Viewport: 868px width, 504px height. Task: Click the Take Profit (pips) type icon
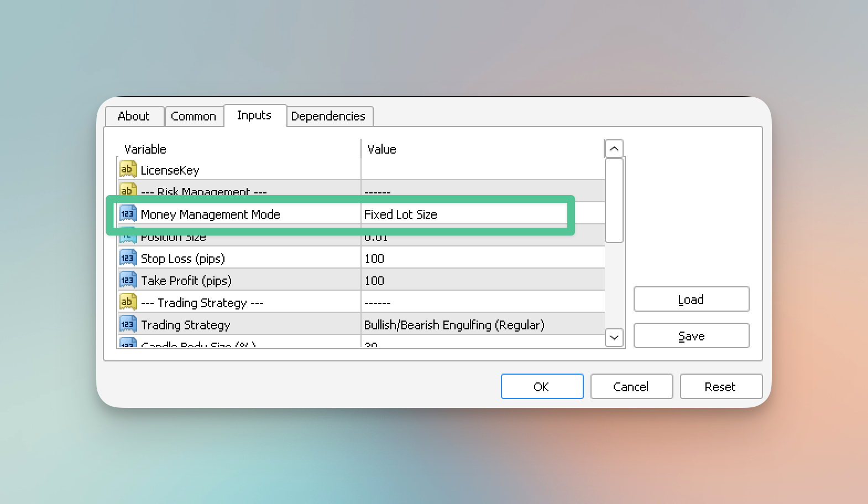[128, 280]
